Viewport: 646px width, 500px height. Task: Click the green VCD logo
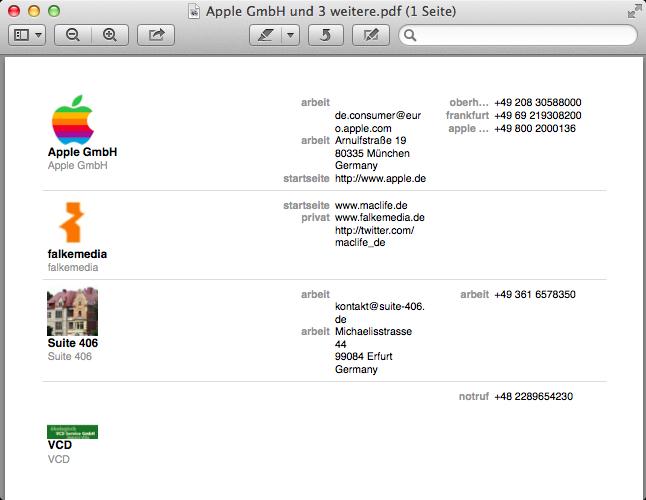pyautogui.click(x=73, y=432)
